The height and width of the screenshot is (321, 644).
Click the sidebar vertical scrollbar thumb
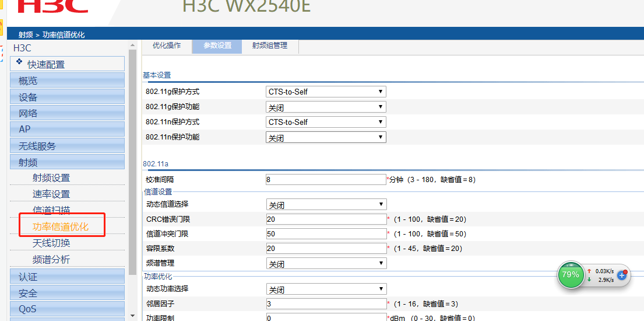132,162
